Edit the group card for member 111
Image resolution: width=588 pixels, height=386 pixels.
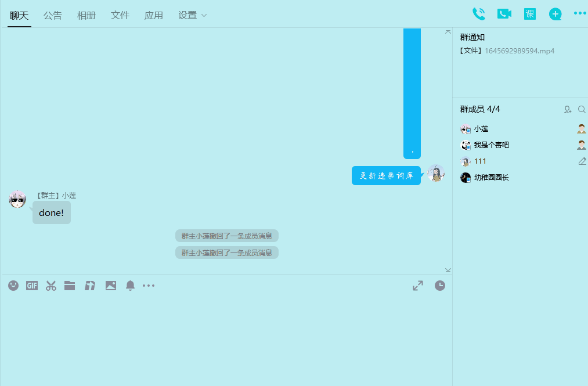coord(582,161)
